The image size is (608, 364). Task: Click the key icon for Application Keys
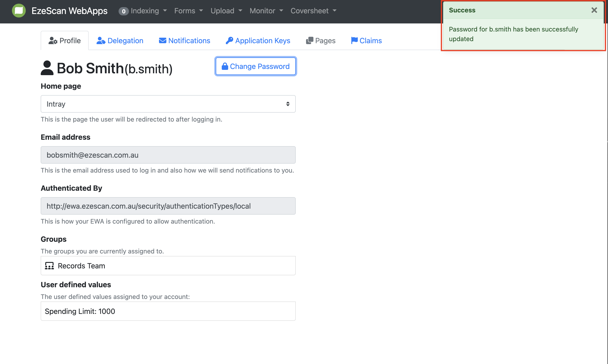click(x=229, y=40)
